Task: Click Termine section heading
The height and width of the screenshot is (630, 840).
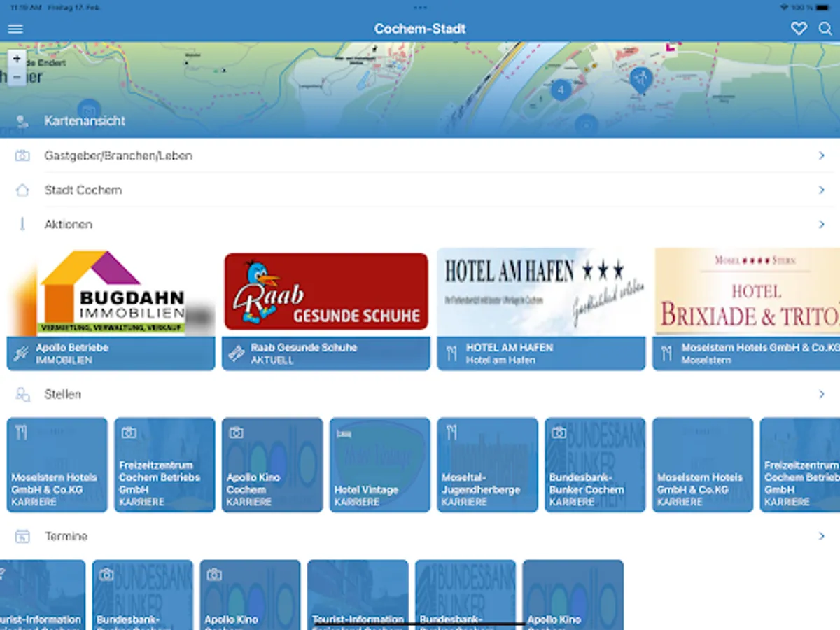Action: [66, 536]
